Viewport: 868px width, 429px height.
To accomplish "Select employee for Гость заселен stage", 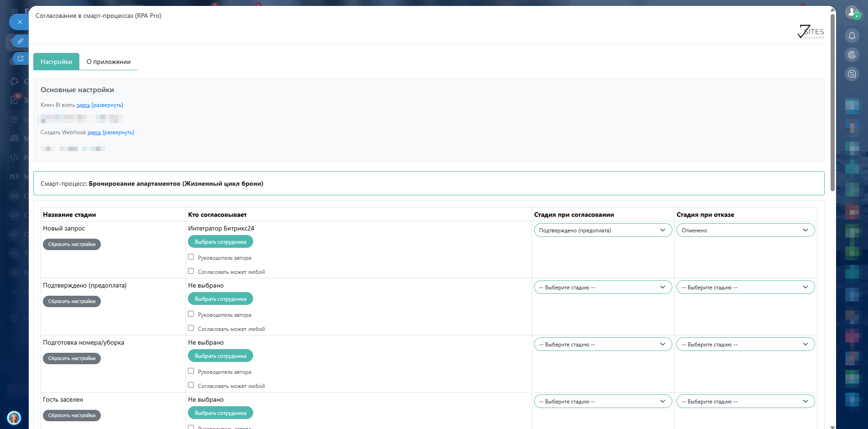I will coord(220,413).
